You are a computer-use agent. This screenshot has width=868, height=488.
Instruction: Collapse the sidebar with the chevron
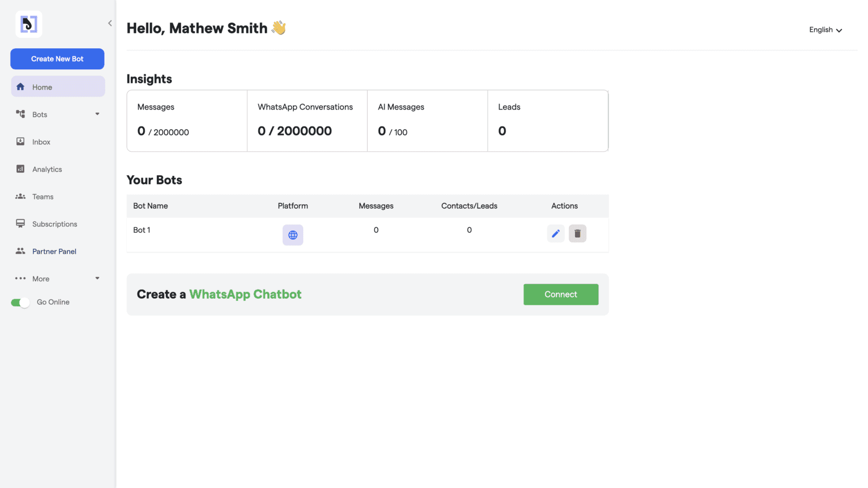(110, 23)
